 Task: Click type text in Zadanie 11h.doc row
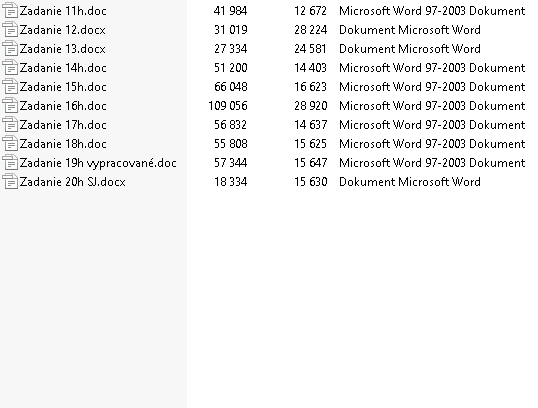[432, 11]
